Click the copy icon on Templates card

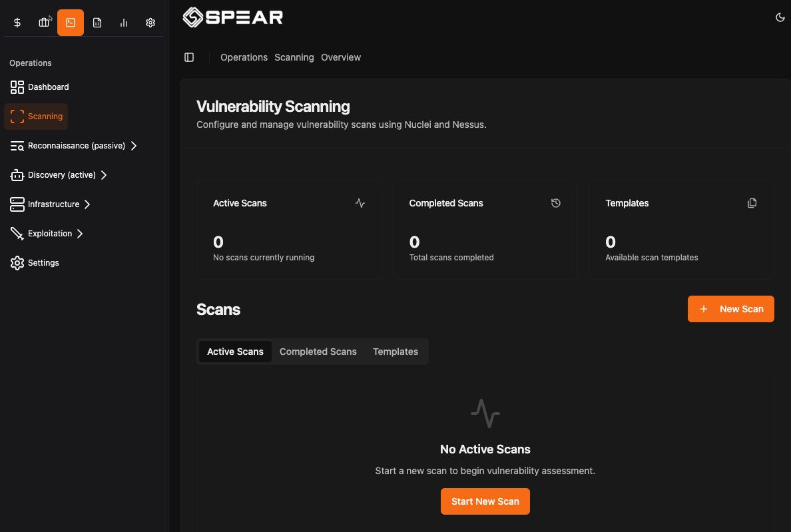[x=752, y=203]
